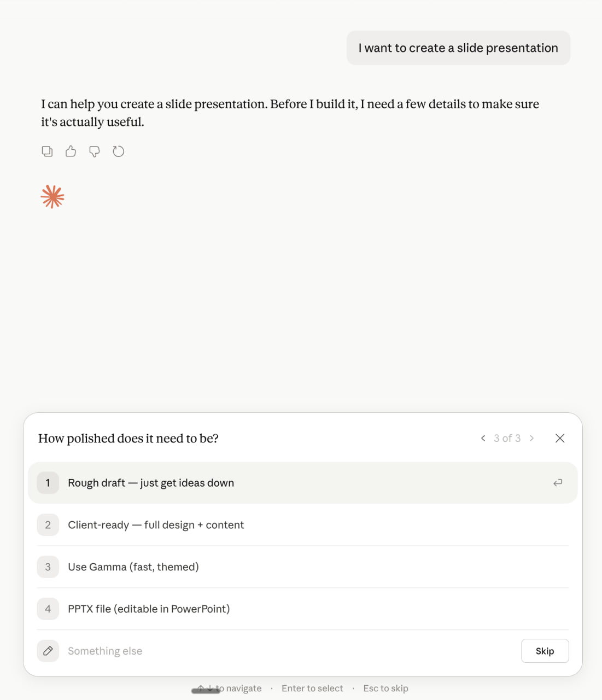This screenshot has width=602, height=700.
Task: Copy the assistant's response
Action: tap(48, 151)
